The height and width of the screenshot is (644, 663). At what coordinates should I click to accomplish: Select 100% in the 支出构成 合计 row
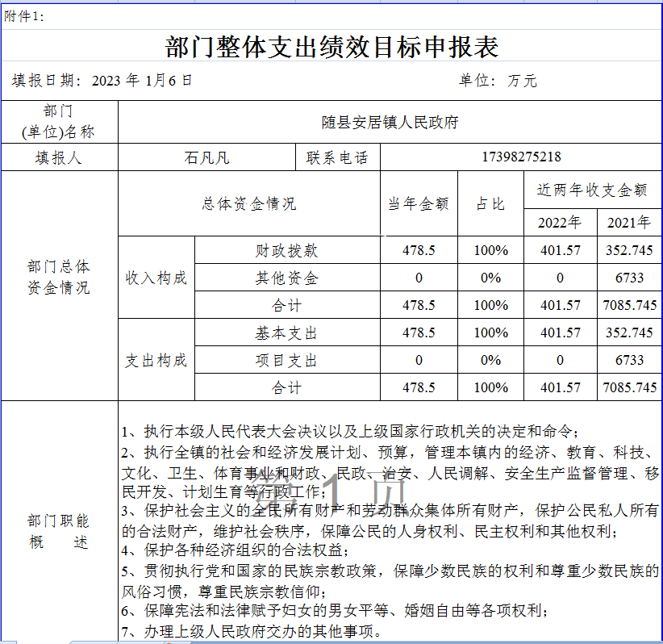[x=490, y=387]
